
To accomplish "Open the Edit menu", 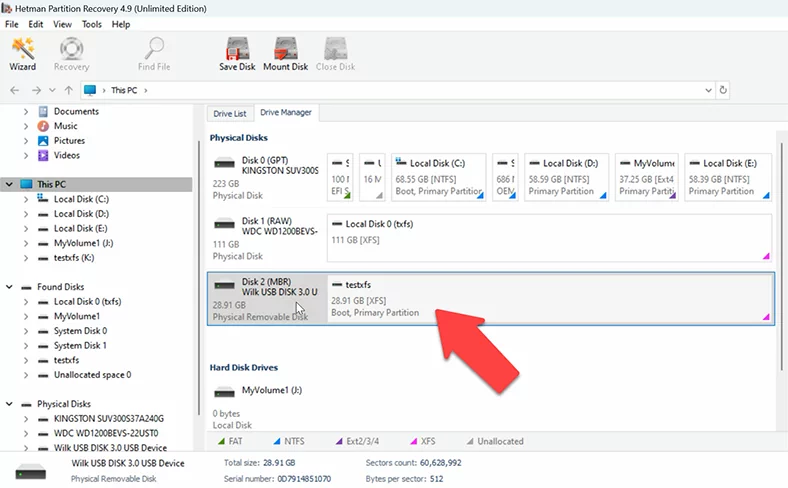I will [35, 24].
